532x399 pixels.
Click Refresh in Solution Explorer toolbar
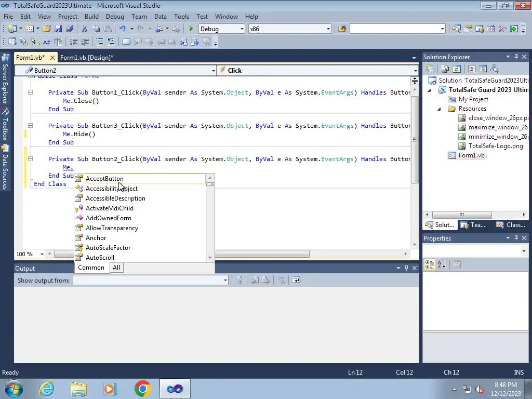pyautogui.click(x=457, y=69)
